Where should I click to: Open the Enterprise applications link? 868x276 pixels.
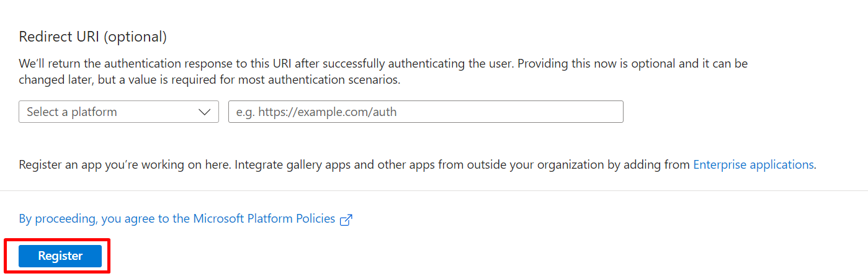coord(753,164)
